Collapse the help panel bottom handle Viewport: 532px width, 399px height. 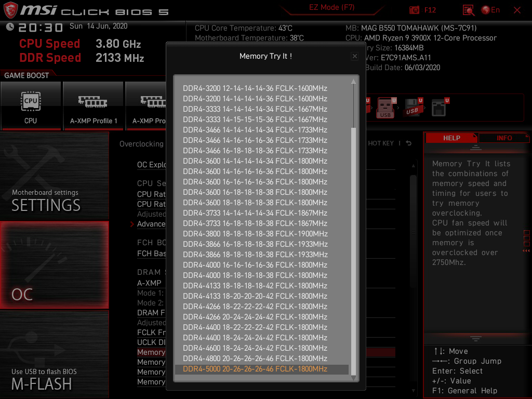(x=476, y=338)
